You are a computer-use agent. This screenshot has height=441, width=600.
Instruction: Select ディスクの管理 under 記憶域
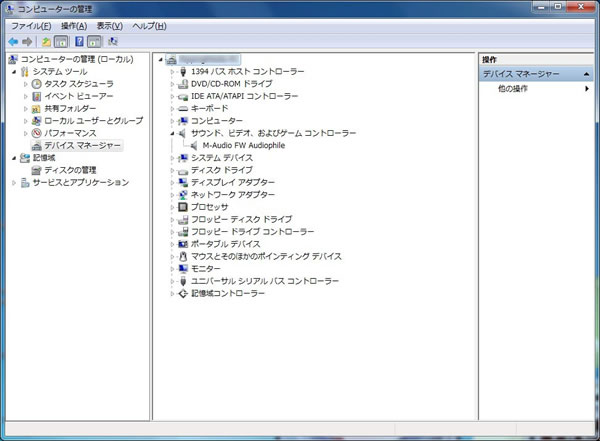[70, 170]
